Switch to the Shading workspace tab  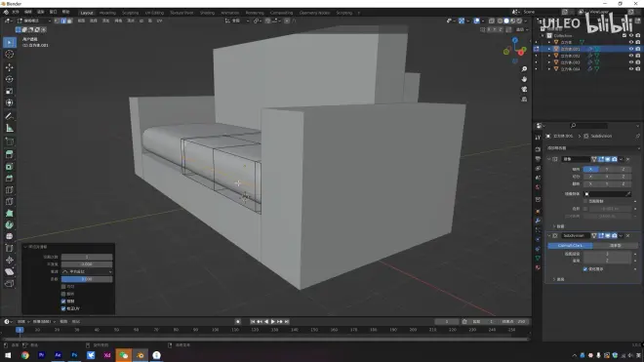tap(207, 13)
